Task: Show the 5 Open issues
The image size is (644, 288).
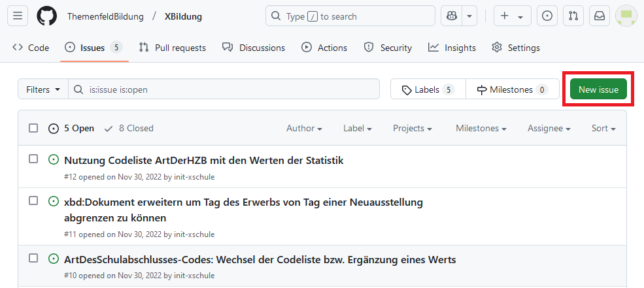Action: (x=71, y=129)
